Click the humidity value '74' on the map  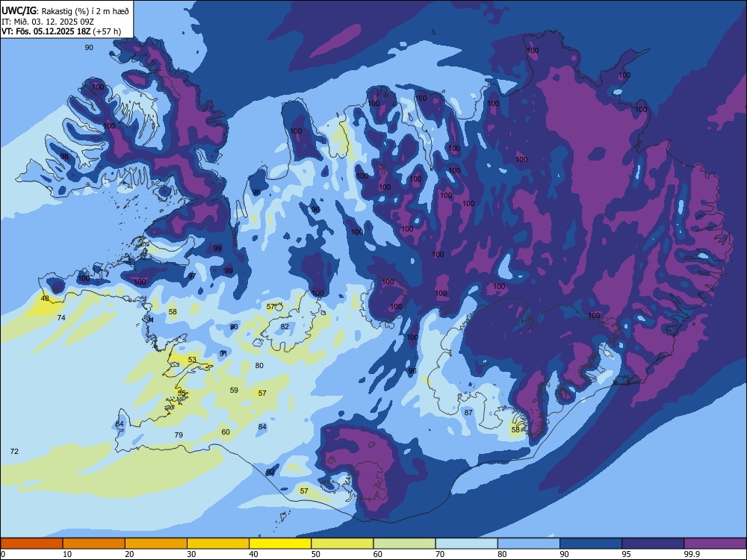[61, 317]
